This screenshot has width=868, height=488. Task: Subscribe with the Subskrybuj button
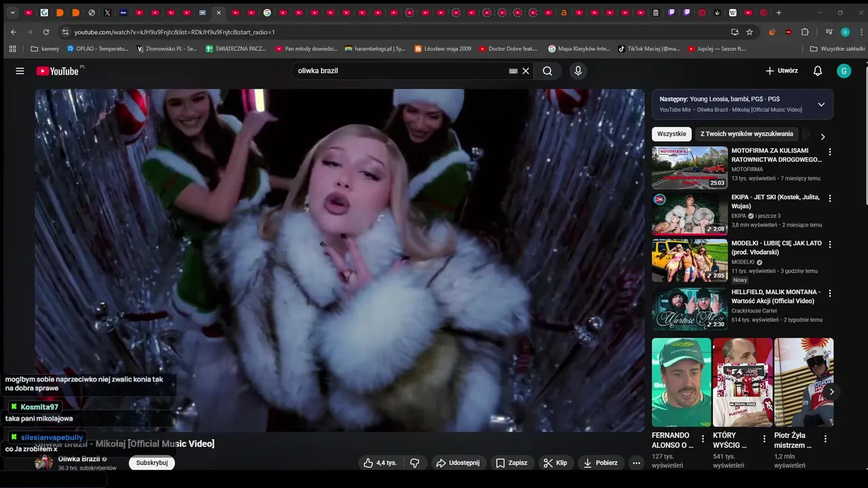click(152, 463)
